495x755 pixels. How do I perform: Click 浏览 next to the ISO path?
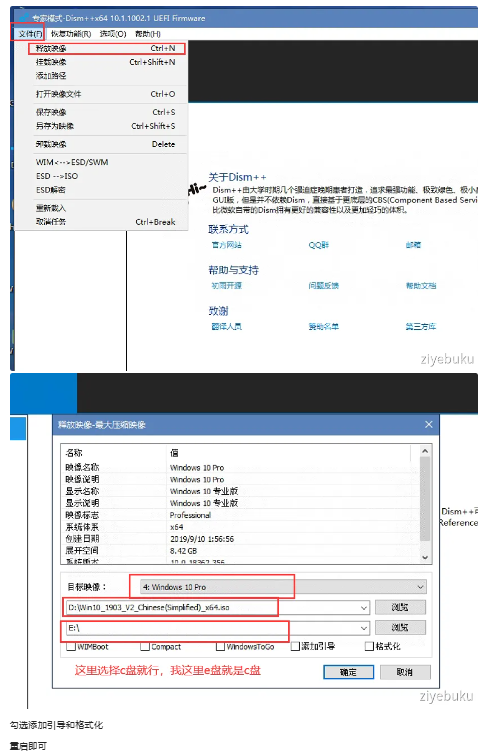(400, 607)
